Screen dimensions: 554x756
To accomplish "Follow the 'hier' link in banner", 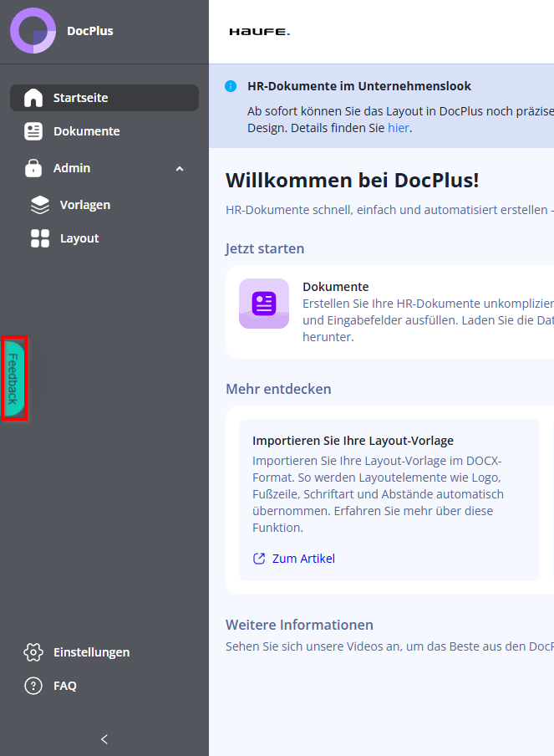I will 399,128.
